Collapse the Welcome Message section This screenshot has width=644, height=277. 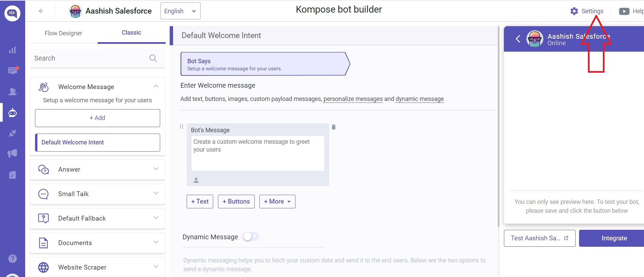pos(156,86)
